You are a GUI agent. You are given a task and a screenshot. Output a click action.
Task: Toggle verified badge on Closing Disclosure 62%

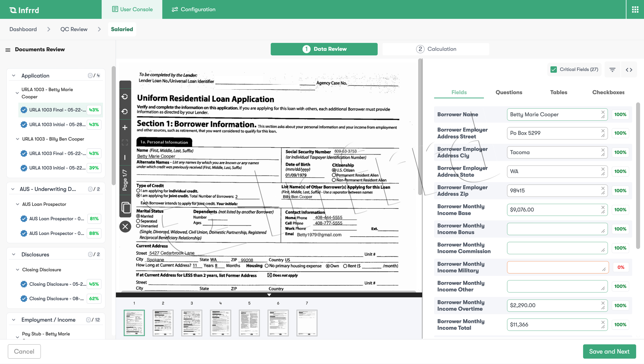click(x=24, y=299)
